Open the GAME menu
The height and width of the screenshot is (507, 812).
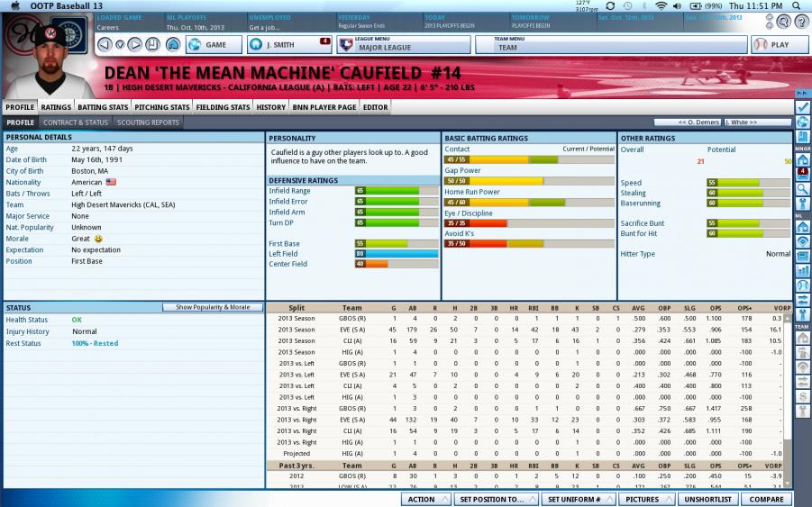point(214,44)
